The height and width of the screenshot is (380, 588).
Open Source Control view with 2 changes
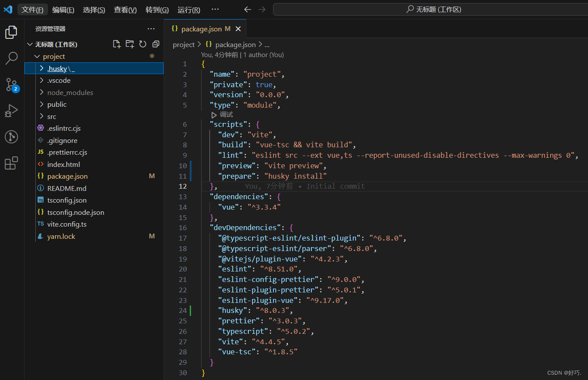[11, 85]
